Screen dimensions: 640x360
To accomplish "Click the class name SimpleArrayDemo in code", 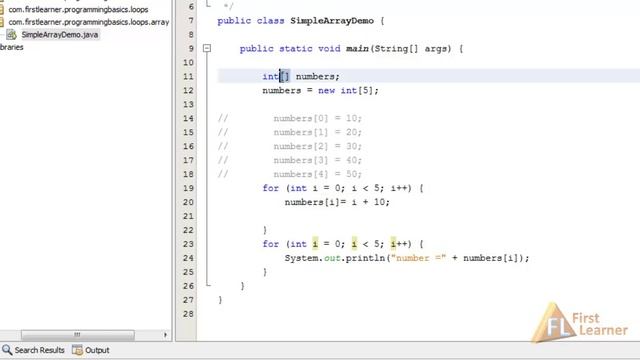I will pyautogui.click(x=332, y=21).
